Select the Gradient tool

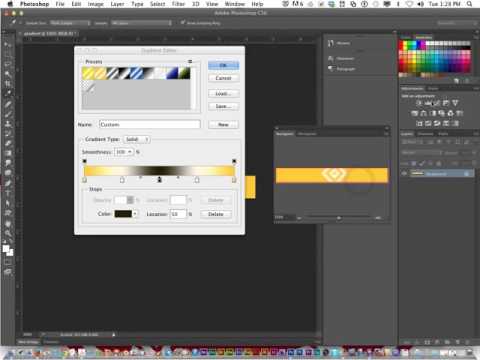click(8, 153)
